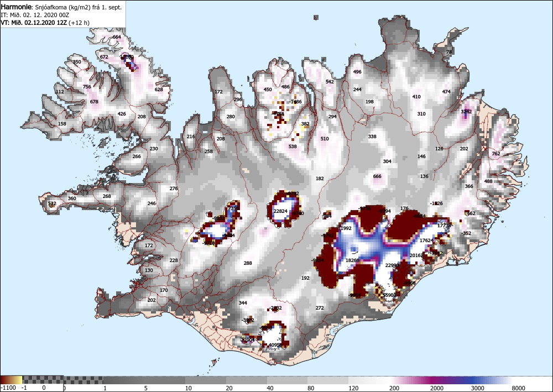The height and width of the screenshot is (392, 553).
Task: Click the map value 216
Action: click(191, 137)
